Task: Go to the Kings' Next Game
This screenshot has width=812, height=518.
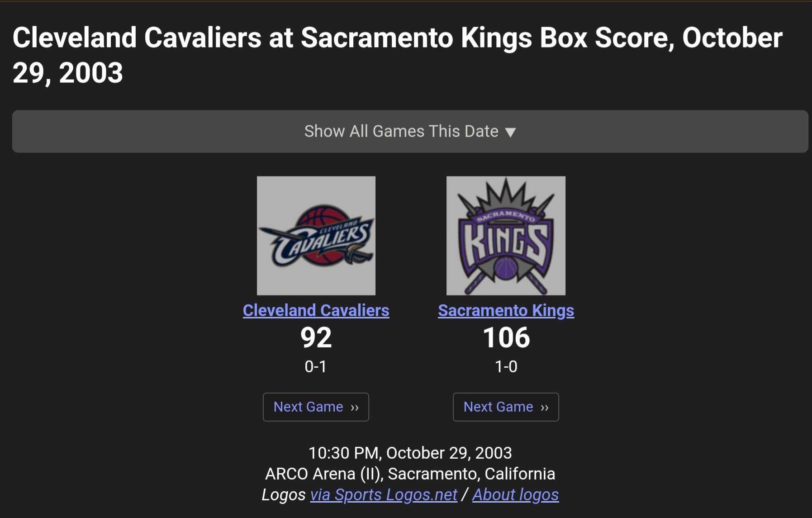Action: pyautogui.click(x=499, y=407)
